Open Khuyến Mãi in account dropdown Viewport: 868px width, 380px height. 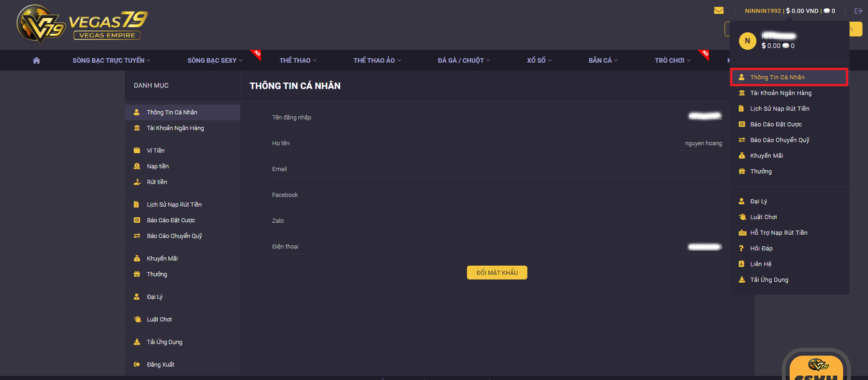coord(789,155)
